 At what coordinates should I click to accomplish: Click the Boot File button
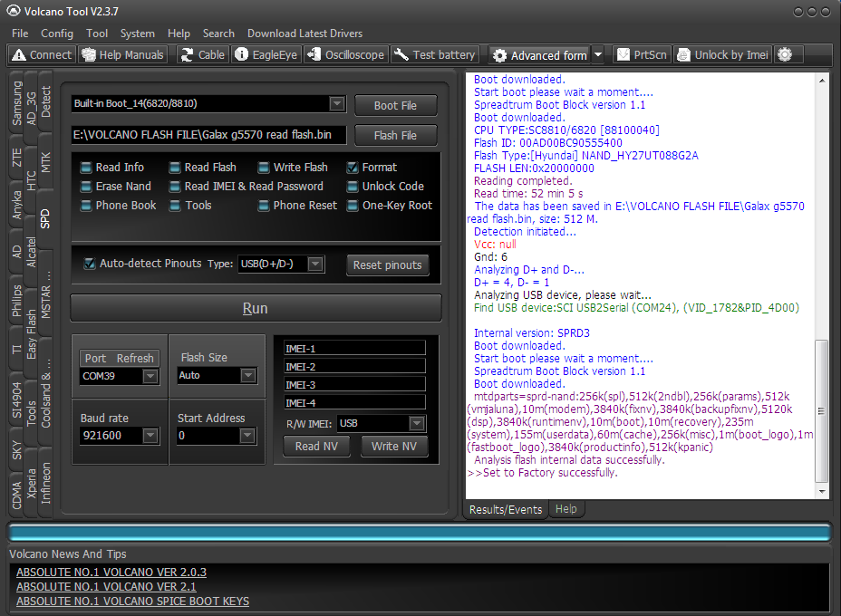click(x=395, y=106)
